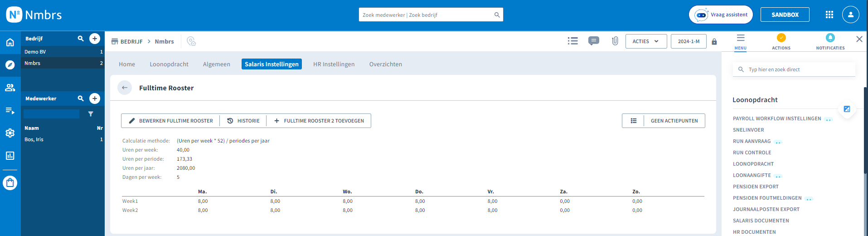
Task: Click the Nmbrs breadcrumb link
Action: [x=164, y=41]
